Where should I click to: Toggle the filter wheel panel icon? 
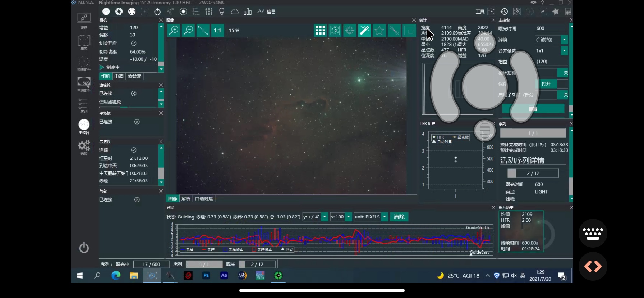click(x=132, y=12)
